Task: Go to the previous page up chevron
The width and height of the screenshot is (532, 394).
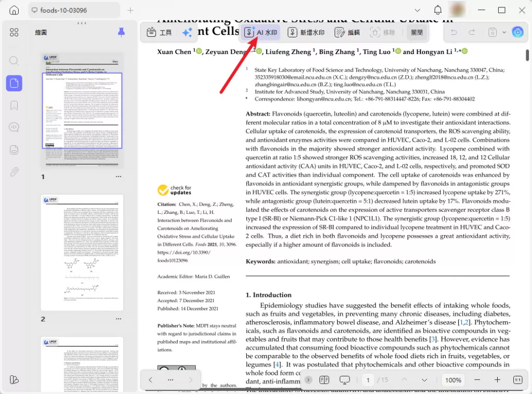Action: point(404,380)
